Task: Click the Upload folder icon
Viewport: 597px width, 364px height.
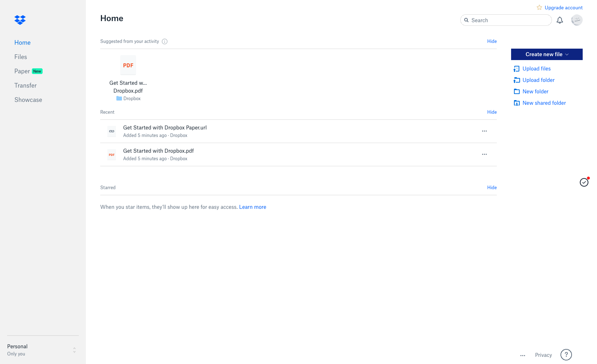Action: 516,80
